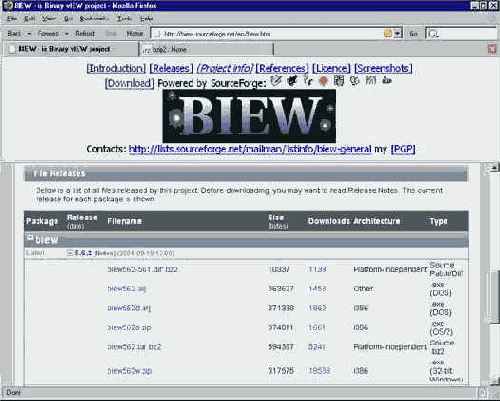Click the BIEW logo banner
The height and width of the screenshot is (401, 500).
click(x=249, y=116)
